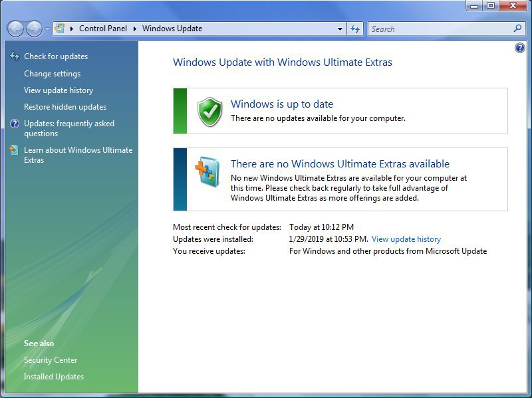Click the Back navigation arrow button
Screen dimensions: 532x398
[x=15, y=29]
